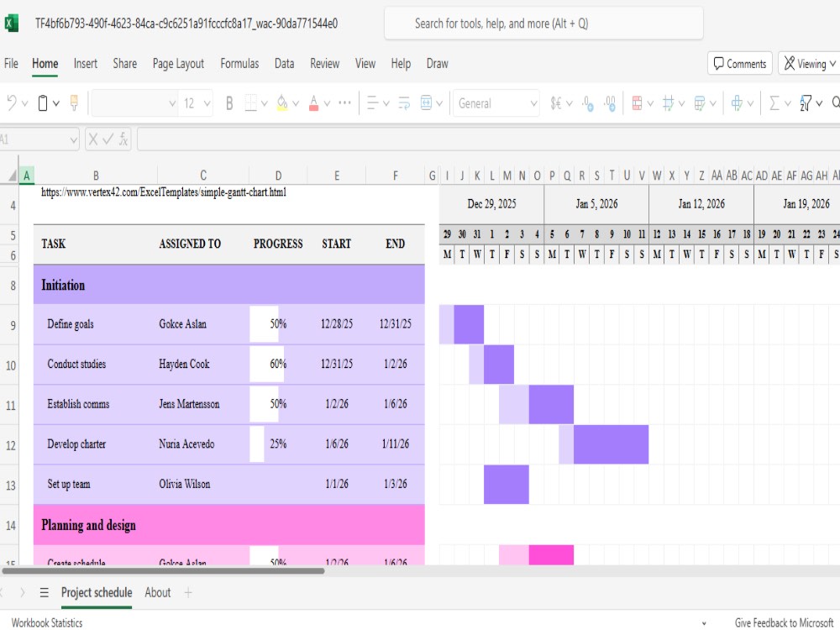Select the Format Painter brush icon
Image resolution: width=840 pixels, height=630 pixels.
[74, 102]
